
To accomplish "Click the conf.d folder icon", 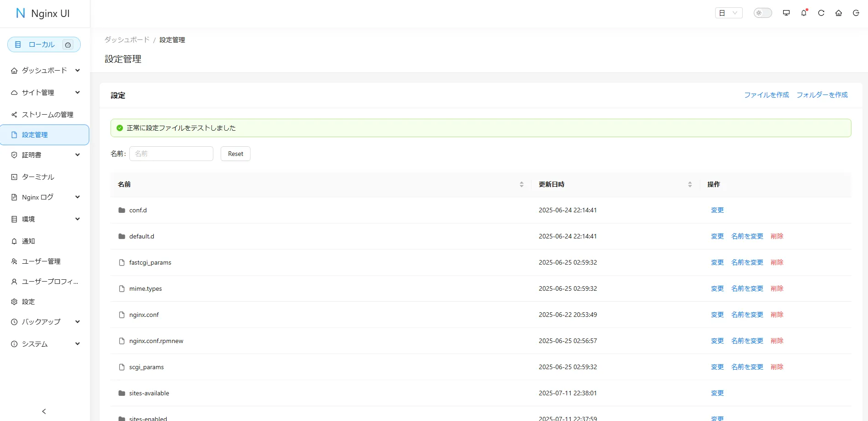I will click(x=122, y=210).
